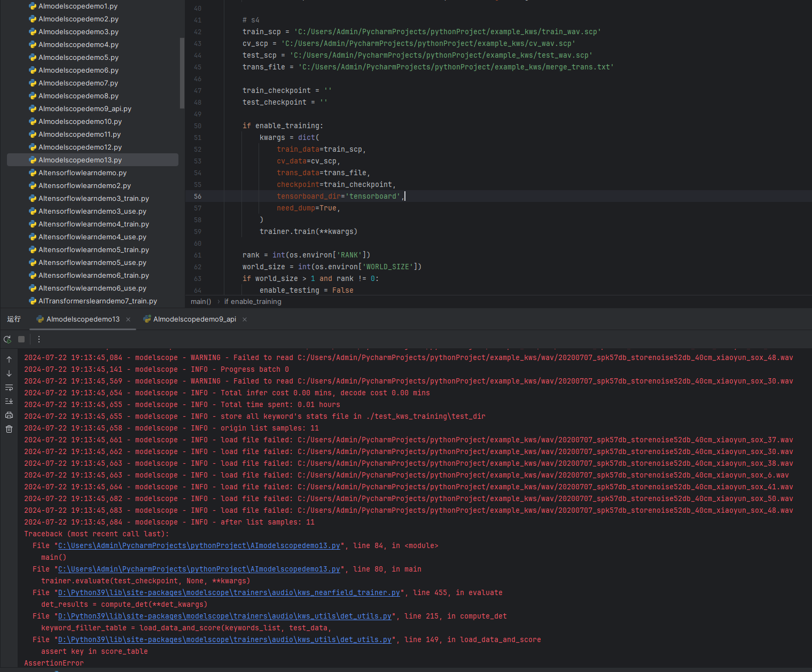The width and height of the screenshot is (812, 672).
Task: Click the Up stack trace arrow icon
Action: tap(9, 360)
